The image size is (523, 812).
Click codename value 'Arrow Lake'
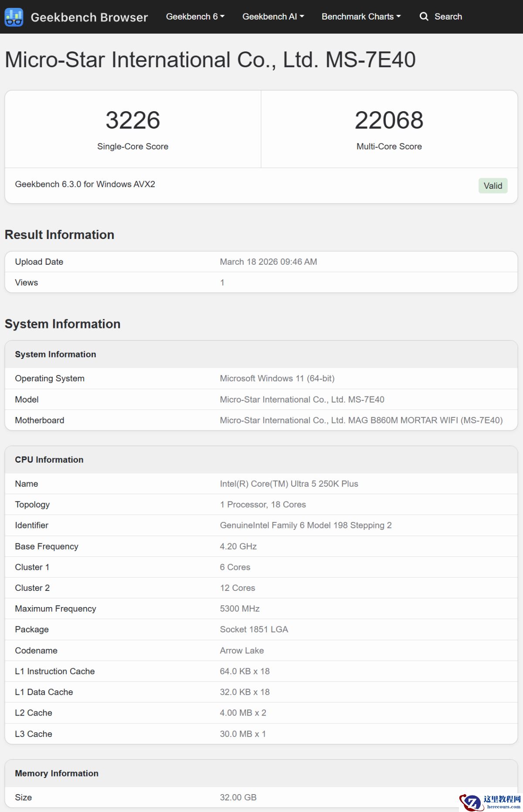click(x=242, y=651)
